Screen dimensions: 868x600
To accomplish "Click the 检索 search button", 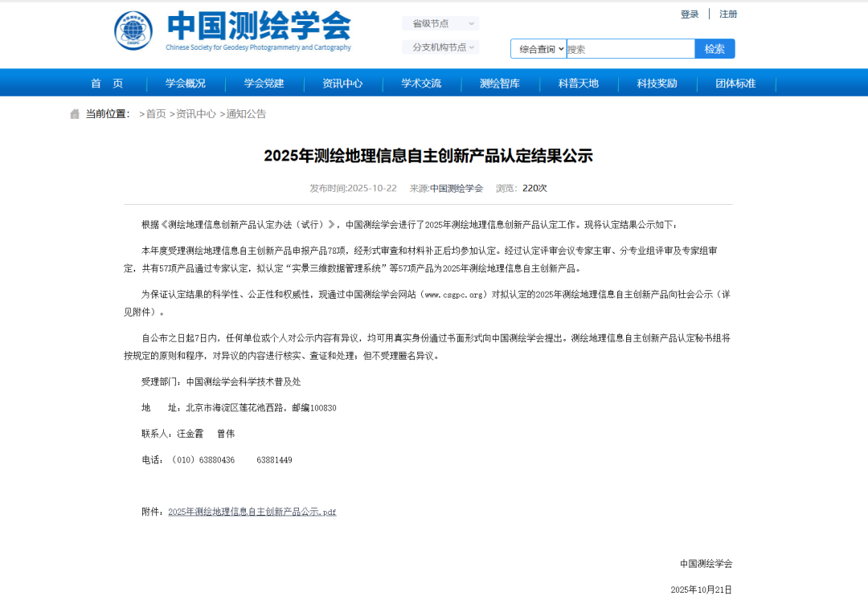I will point(714,49).
